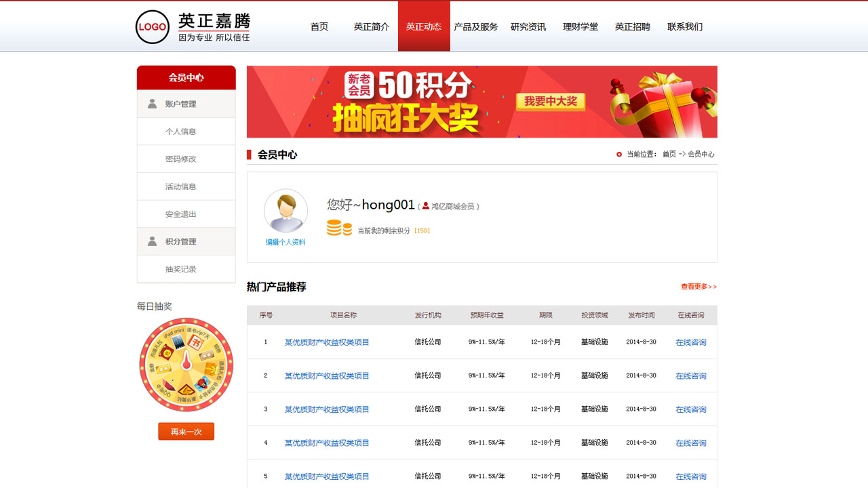Open project name link in row 3
868x488 pixels.
pyautogui.click(x=327, y=409)
